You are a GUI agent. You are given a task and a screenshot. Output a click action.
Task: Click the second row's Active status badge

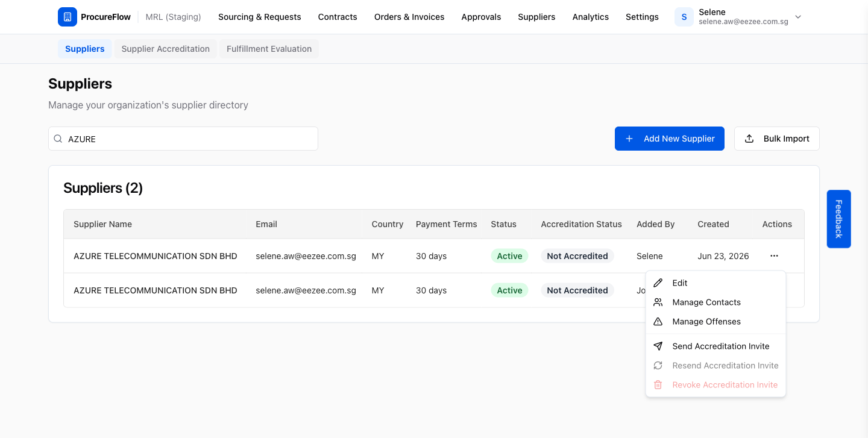click(x=509, y=290)
